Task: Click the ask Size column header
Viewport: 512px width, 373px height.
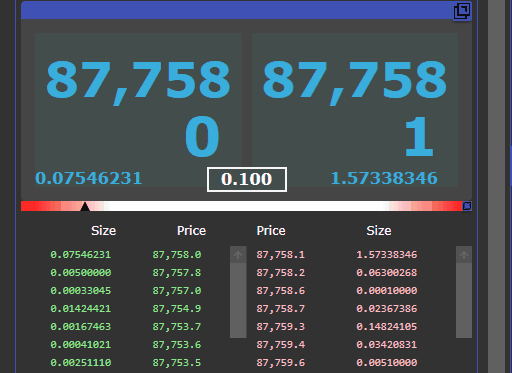Action: (x=379, y=231)
